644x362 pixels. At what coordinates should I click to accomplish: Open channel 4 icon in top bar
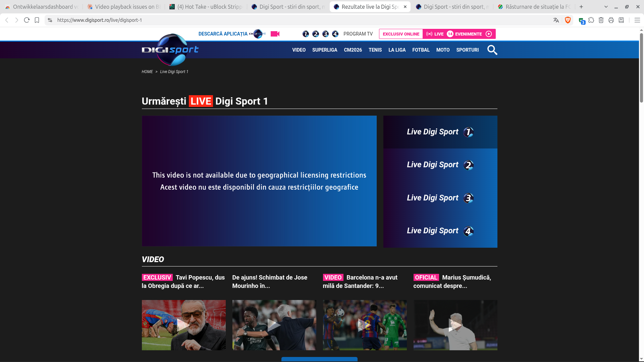pyautogui.click(x=335, y=34)
